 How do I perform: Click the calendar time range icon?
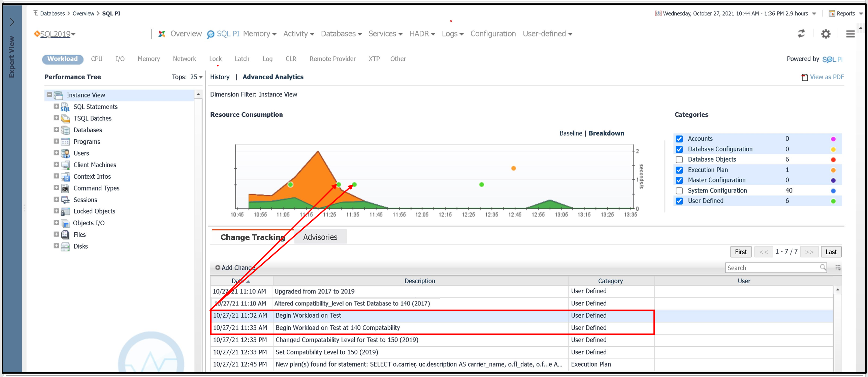tap(658, 13)
